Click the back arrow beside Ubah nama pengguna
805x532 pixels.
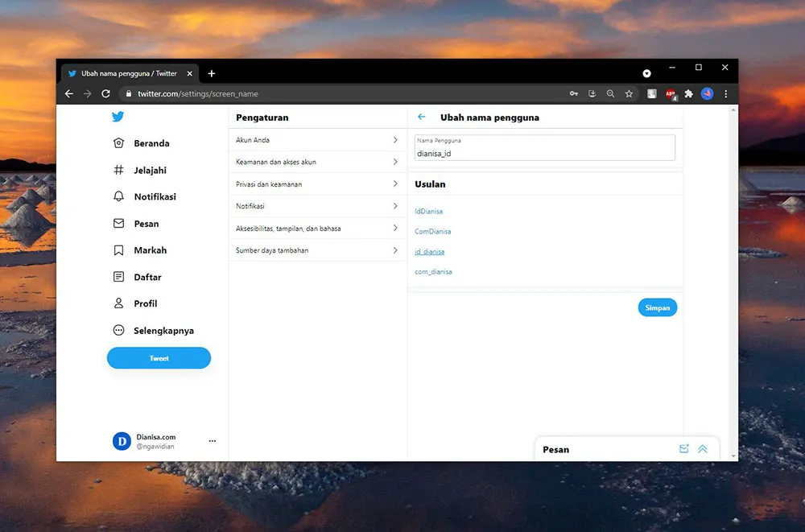[x=421, y=118]
